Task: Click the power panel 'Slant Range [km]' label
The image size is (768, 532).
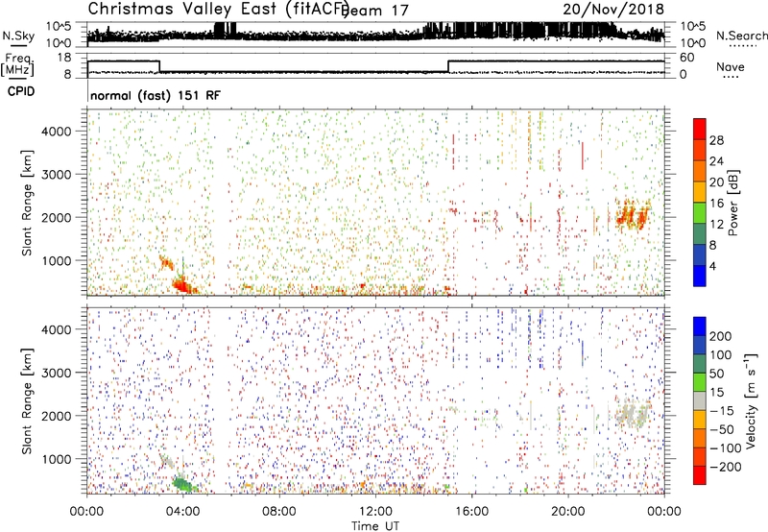Action: point(27,203)
